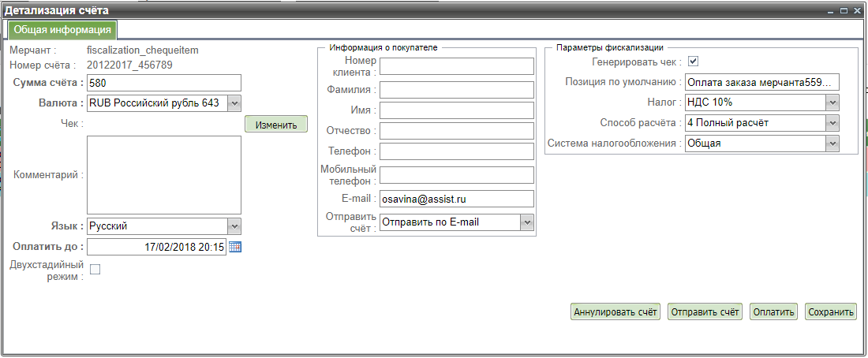The image size is (868, 358).
Task: Minimize the Детализация счёта dialog
Action: pos(832,11)
